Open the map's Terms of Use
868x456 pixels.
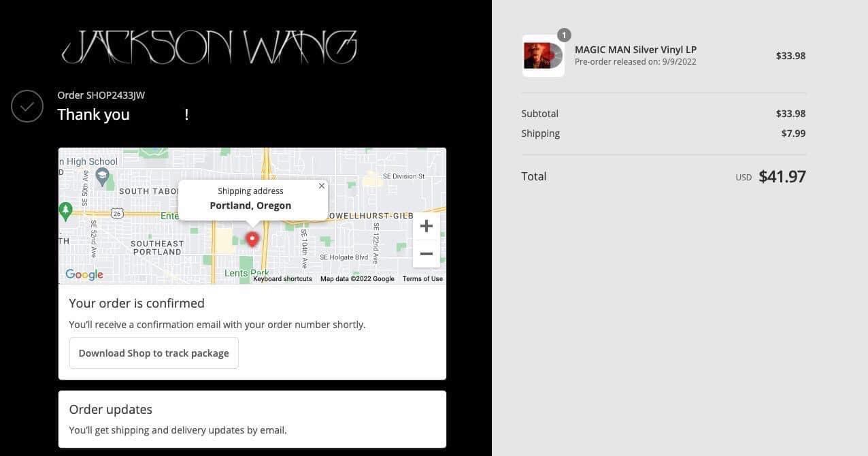(422, 278)
